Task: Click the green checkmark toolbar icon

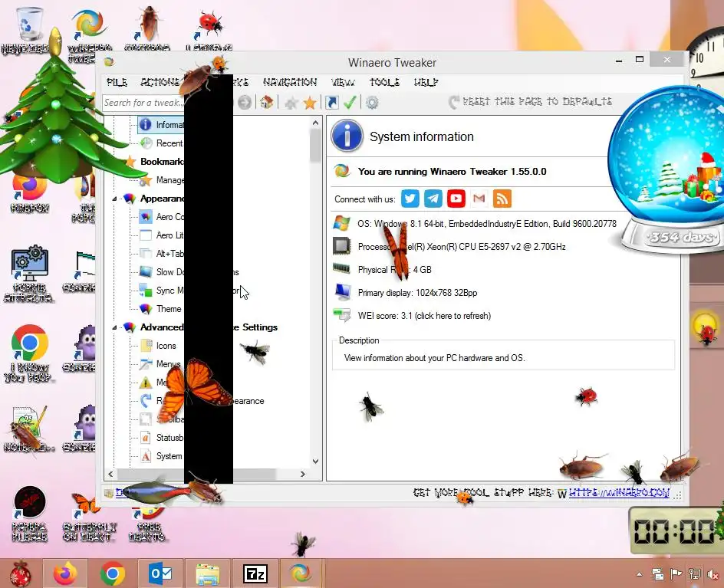Action: point(350,102)
